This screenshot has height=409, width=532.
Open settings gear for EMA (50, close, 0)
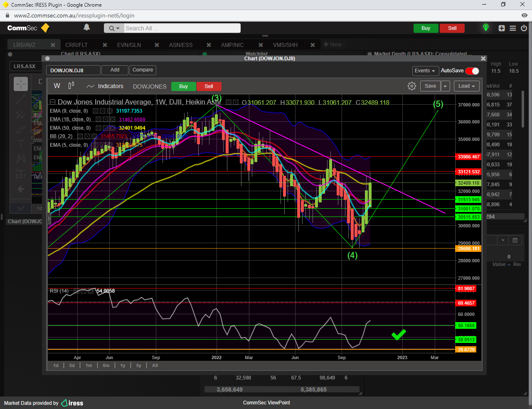pyautogui.click(x=106, y=128)
